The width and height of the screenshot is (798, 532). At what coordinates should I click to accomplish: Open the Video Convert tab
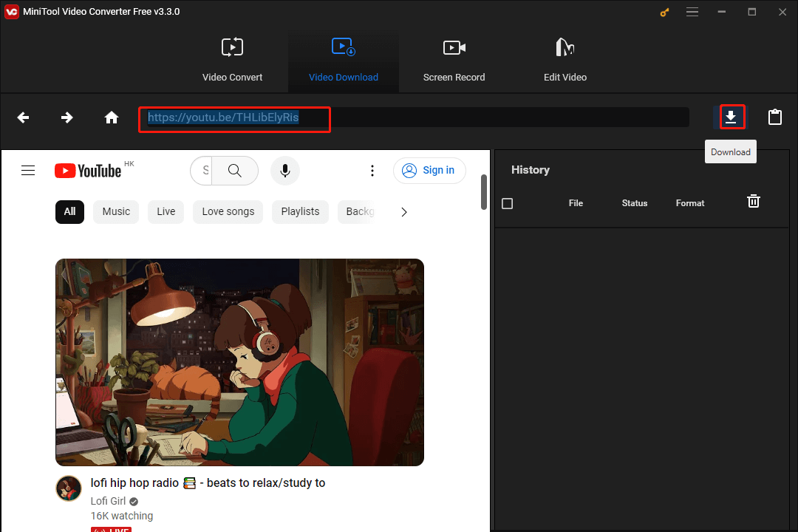coord(232,60)
